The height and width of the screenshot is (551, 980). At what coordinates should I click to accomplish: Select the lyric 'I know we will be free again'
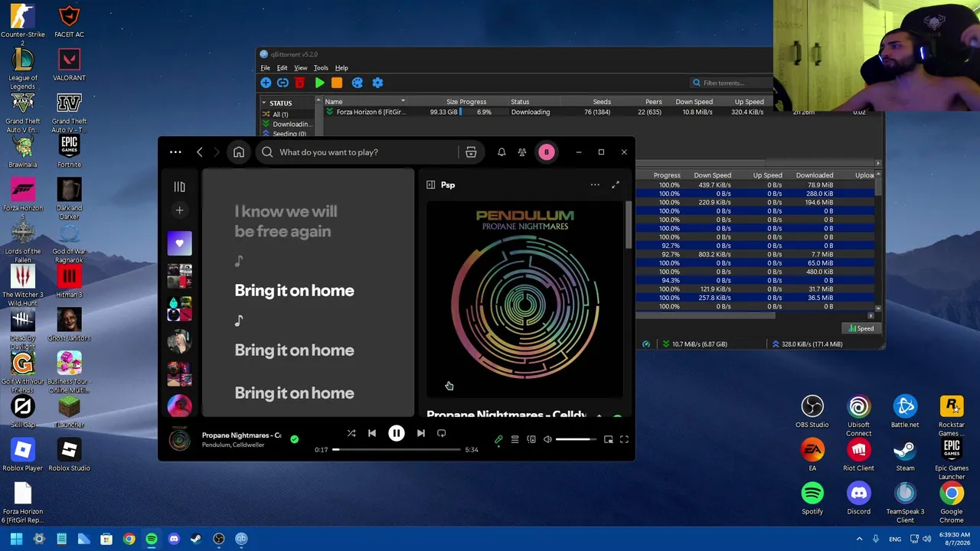tap(286, 221)
